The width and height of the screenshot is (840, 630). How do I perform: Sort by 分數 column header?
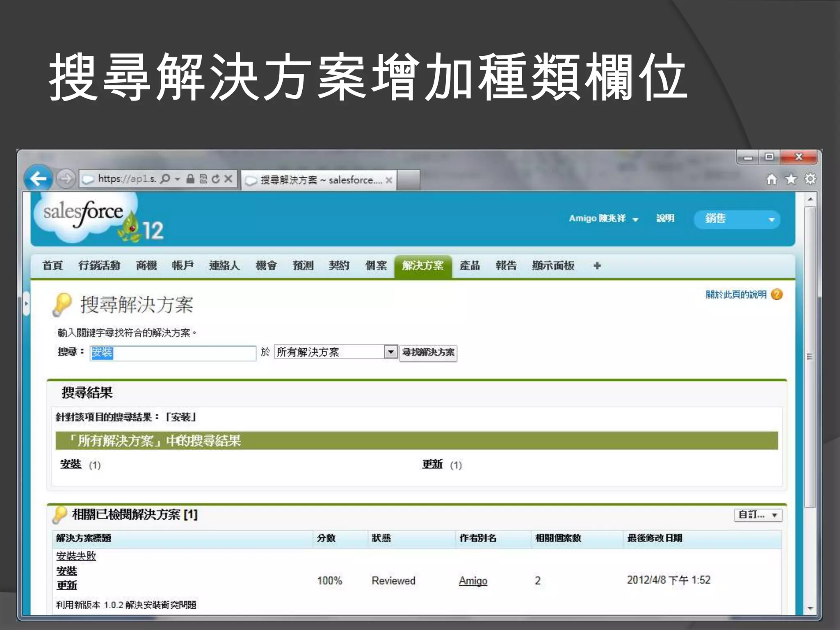pyautogui.click(x=326, y=538)
